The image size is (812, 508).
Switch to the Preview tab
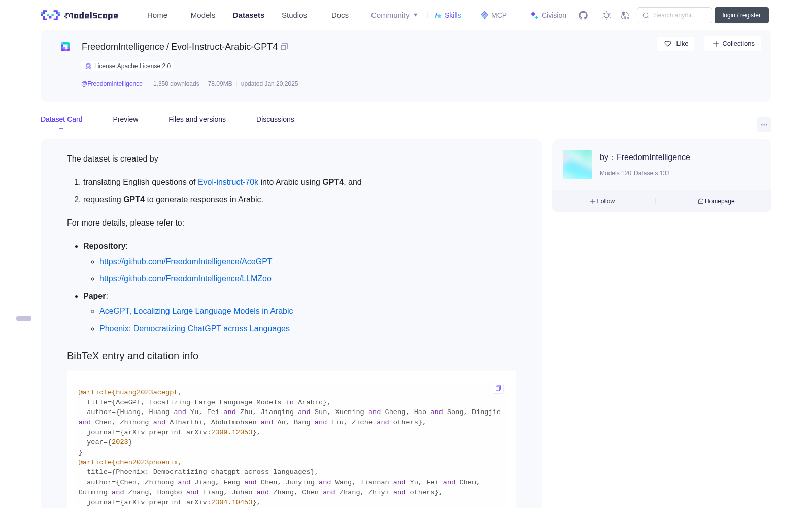pos(125,119)
